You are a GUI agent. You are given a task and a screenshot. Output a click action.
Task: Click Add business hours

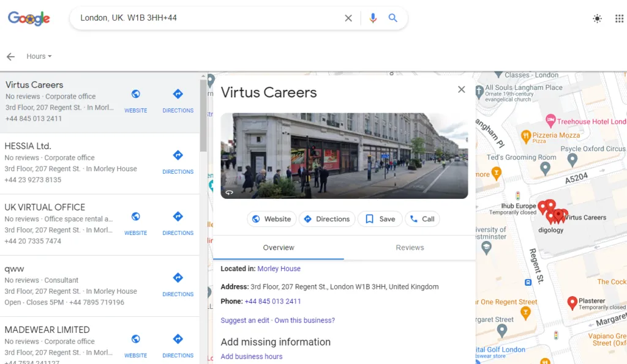tap(252, 357)
